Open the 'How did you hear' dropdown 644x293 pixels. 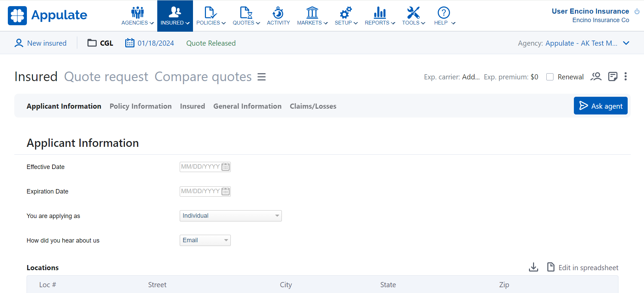(x=205, y=241)
